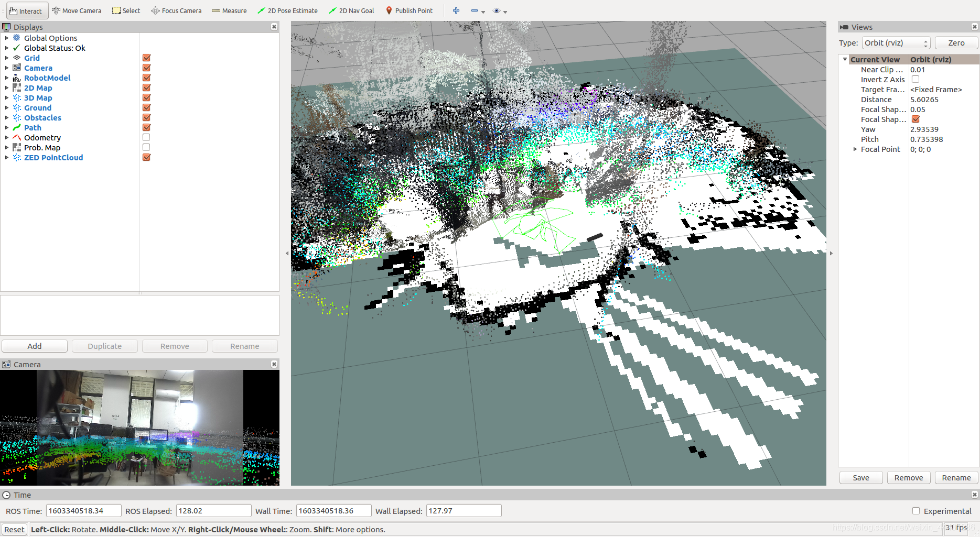Image resolution: width=980 pixels, height=537 pixels.
Task: Click Rename in Displays panel
Action: pos(245,346)
